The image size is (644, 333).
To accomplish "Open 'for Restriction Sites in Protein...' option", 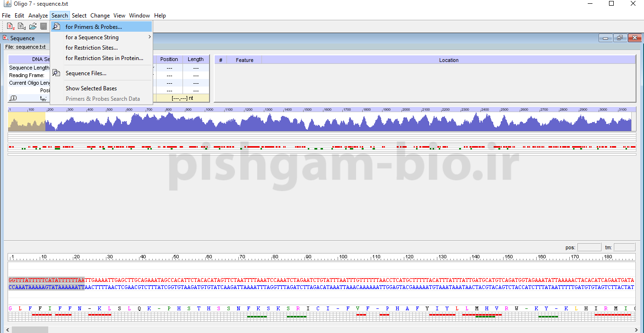I will (x=104, y=58).
